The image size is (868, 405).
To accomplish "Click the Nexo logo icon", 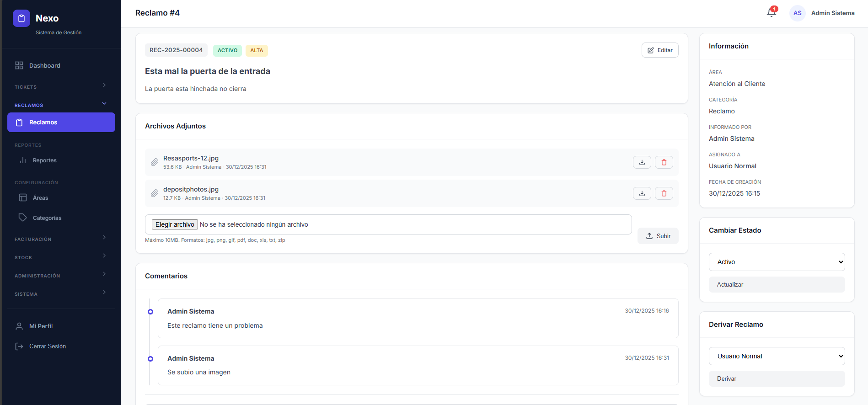I will coord(21,18).
